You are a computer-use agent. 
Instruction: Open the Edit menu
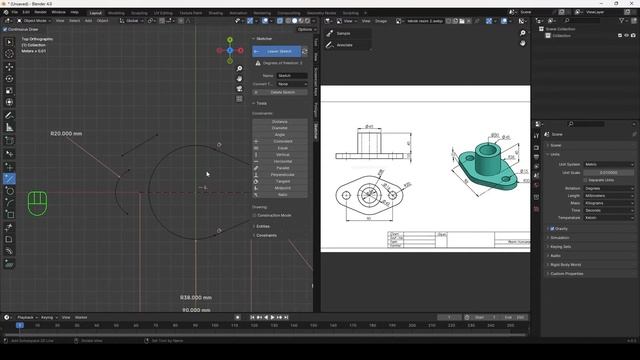(26, 12)
